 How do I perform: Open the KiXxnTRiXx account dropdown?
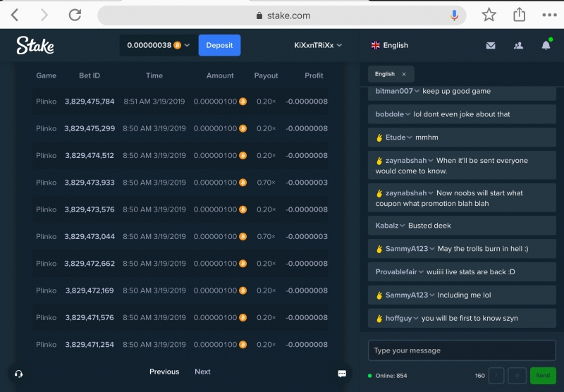[x=318, y=45]
